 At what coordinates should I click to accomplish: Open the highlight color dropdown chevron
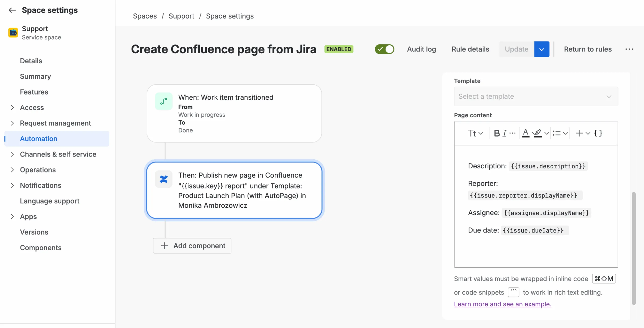pyautogui.click(x=547, y=133)
